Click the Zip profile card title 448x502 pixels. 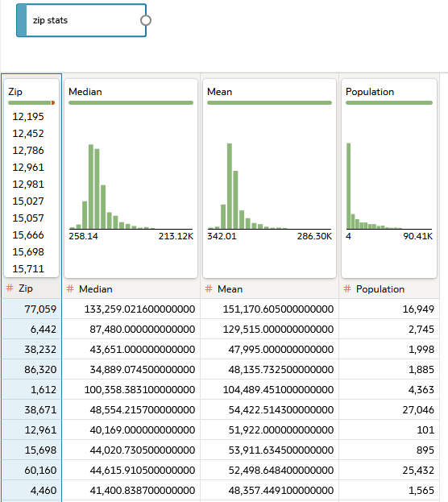(15, 92)
